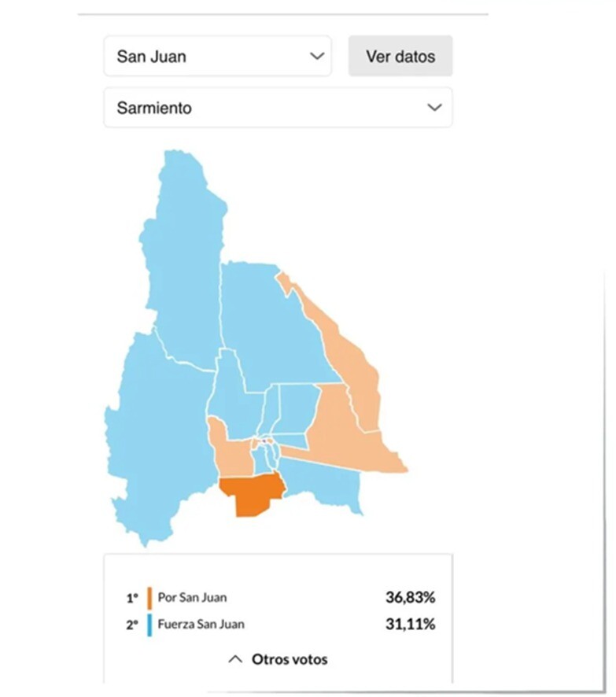Select the Por San Juan legend entry
Image resolution: width=616 pixels, height=697 pixels.
click(x=191, y=597)
